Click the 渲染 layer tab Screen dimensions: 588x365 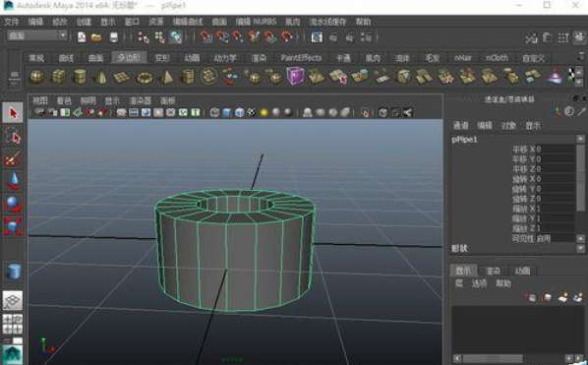pos(493,271)
